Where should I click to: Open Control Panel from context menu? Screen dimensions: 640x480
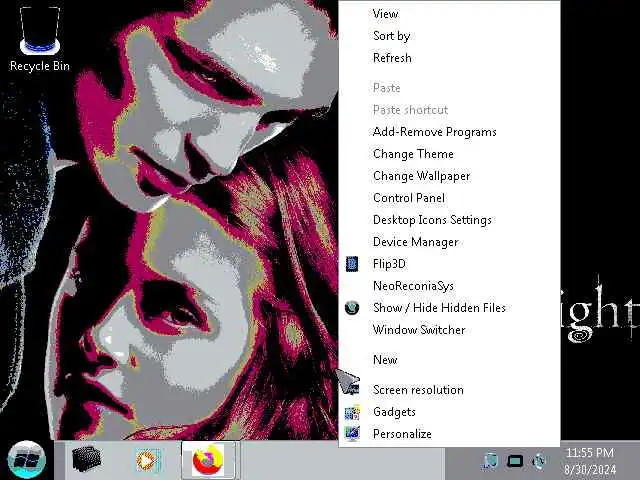449,198
